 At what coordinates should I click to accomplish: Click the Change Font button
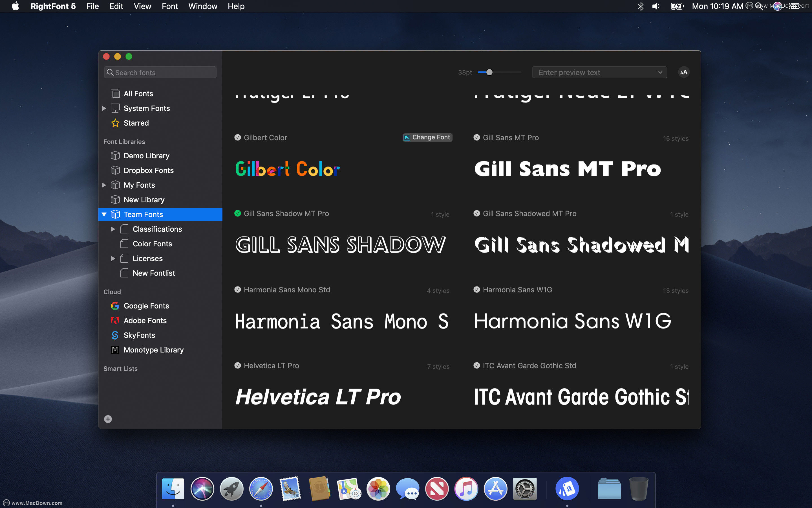pos(427,137)
